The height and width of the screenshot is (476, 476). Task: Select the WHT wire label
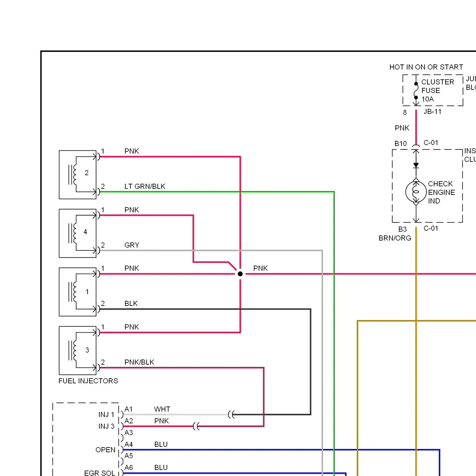pyautogui.click(x=162, y=409)
